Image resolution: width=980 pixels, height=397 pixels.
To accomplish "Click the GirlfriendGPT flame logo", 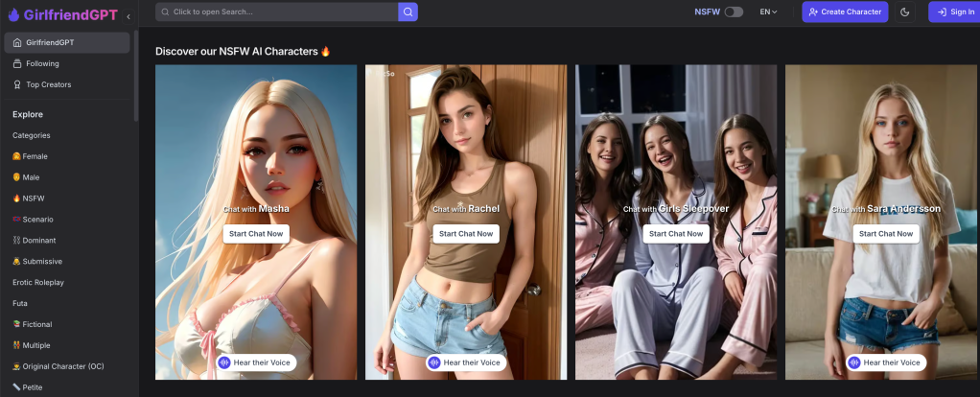I will click(13, 14).
